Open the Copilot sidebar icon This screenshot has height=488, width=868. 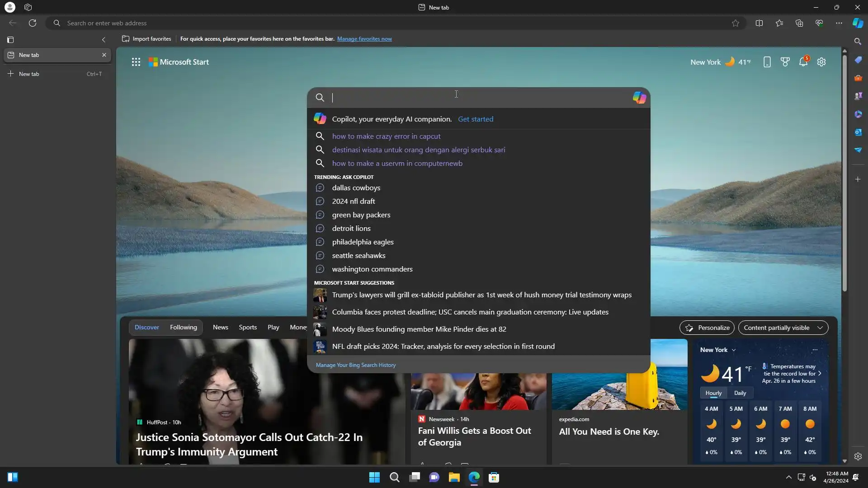858,23
